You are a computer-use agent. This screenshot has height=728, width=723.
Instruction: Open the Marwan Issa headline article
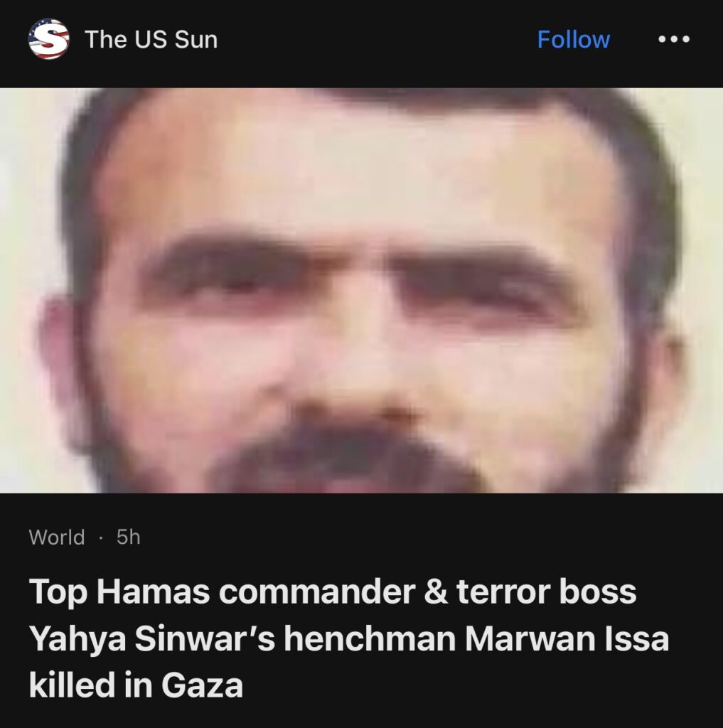[349, 638]
